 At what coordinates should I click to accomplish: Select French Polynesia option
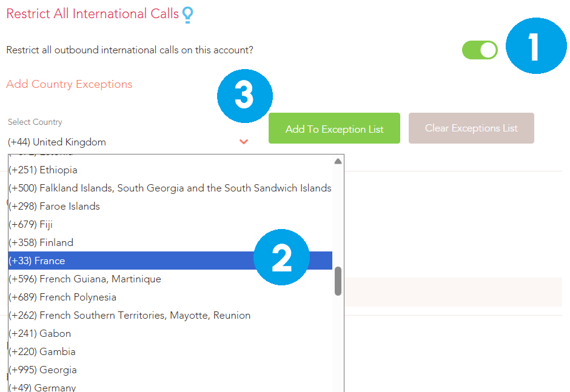point(170,297)
